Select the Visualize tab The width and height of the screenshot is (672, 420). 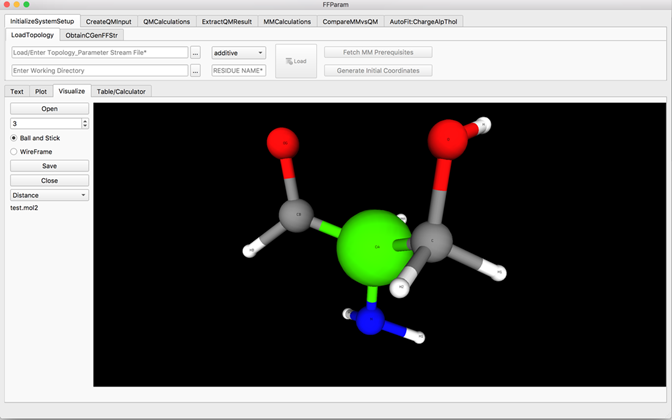tap(72, 91)
